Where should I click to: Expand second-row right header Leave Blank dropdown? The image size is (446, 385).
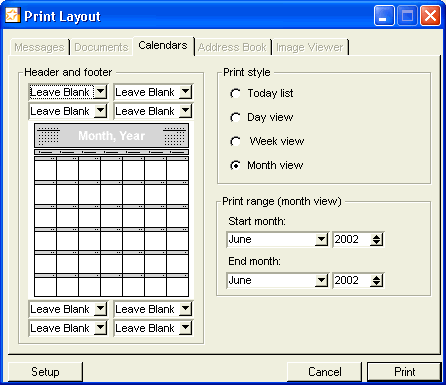point(185,111)
